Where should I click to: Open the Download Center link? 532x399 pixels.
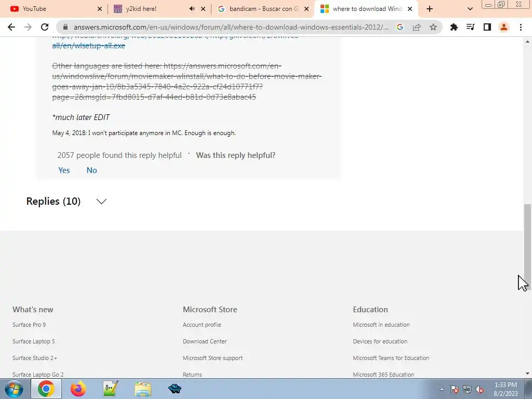205,341
